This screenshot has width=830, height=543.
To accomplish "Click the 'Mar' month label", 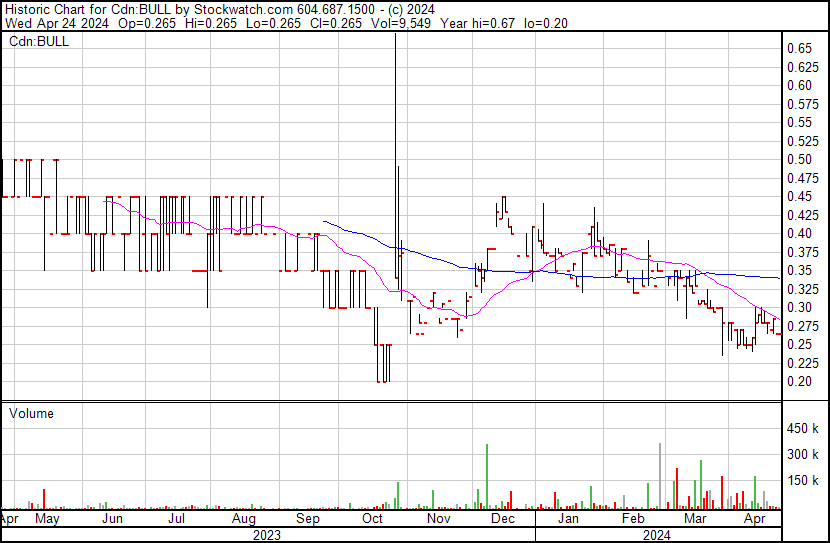I will [695, 519].
